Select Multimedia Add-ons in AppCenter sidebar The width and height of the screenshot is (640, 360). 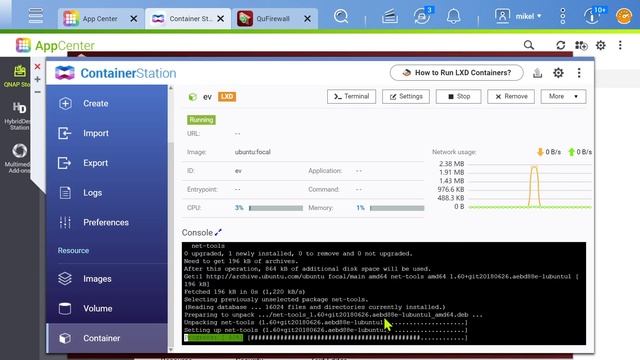tap(18, 158)
